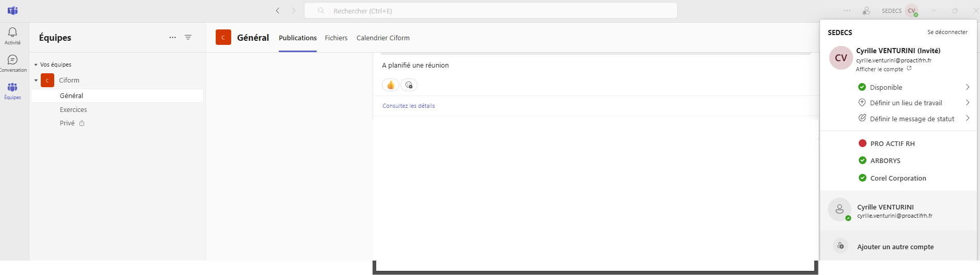
Task: Switch to the ARBORYS organization
Action: (885, 160)
